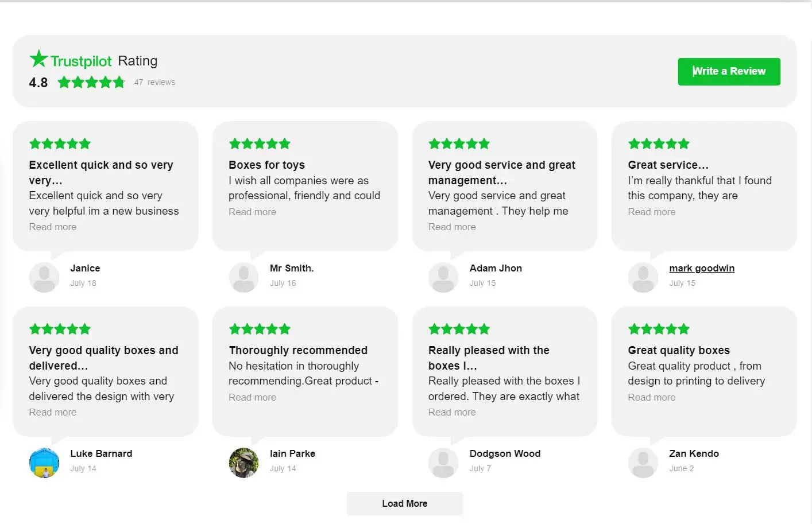The image size is (812, 524).
Task: Expand Read more on Thoroughly recommended review
Action: point(252,397)
